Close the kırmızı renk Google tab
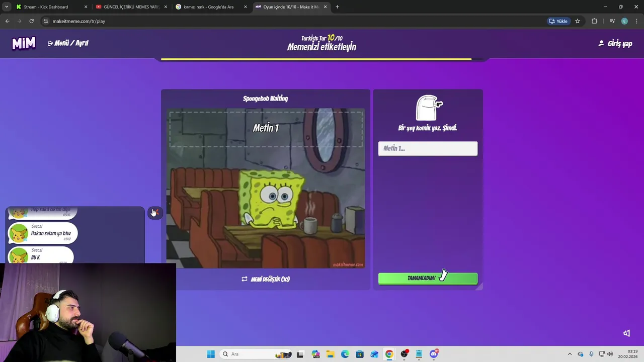Image resolution: width=644 pixels, height=362 pixels. coord(246,7)
